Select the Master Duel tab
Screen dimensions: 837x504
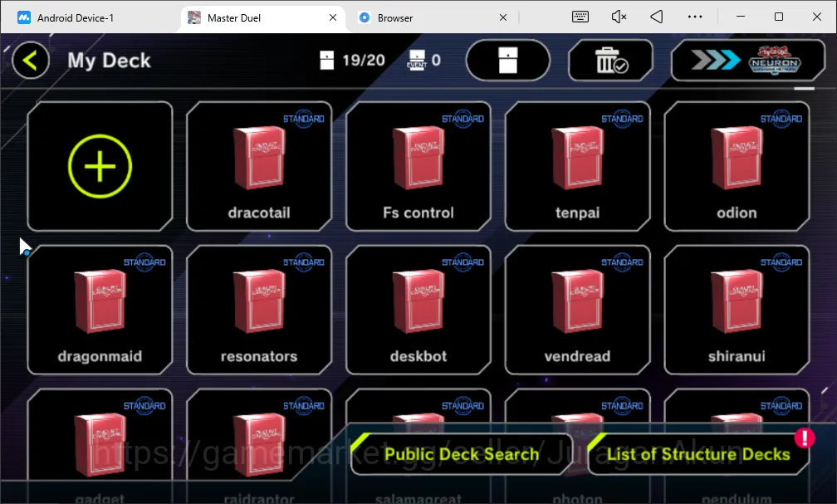(262, 17)
